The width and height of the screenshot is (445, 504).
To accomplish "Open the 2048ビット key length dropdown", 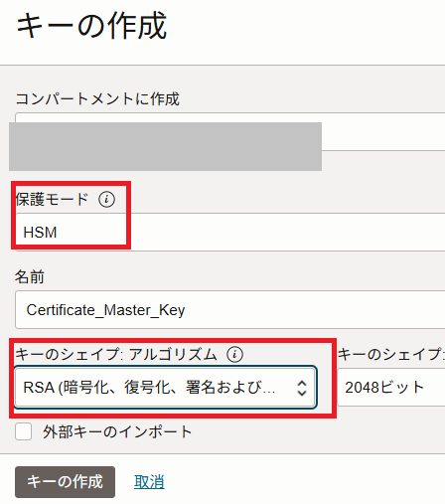I will tap(391, 388).
